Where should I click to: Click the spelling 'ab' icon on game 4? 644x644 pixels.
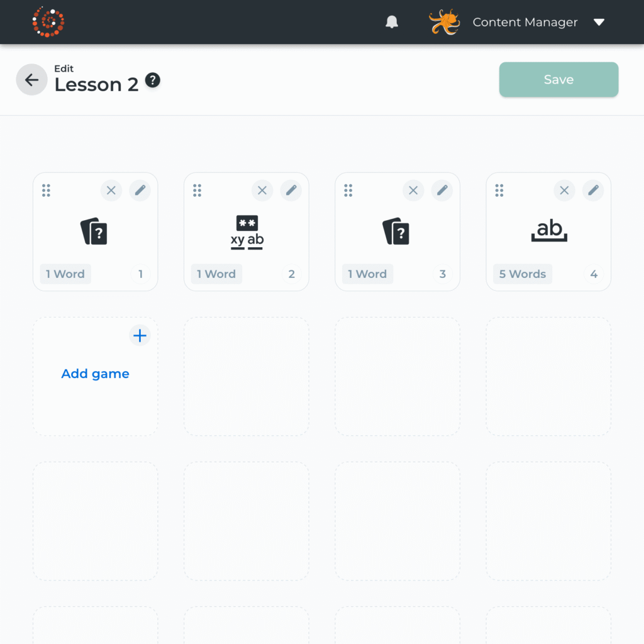[548, 230]
